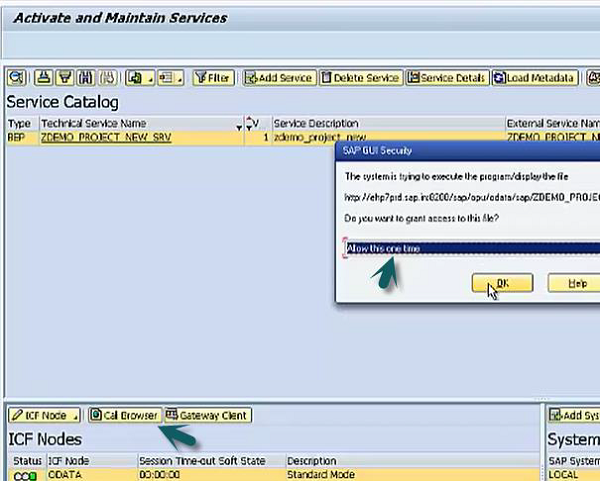
Task: Click the traffic light status icon for ODATA
Action: click(25, 476)
